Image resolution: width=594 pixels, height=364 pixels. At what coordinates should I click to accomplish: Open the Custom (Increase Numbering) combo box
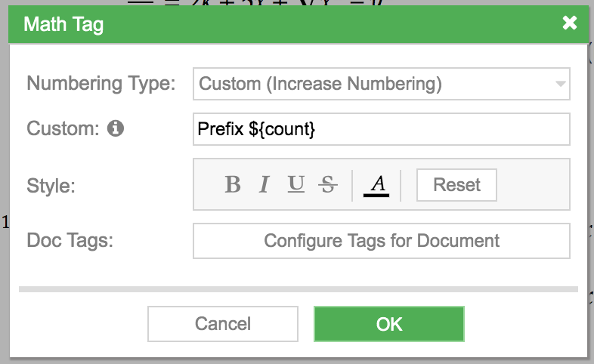point(382,84)
